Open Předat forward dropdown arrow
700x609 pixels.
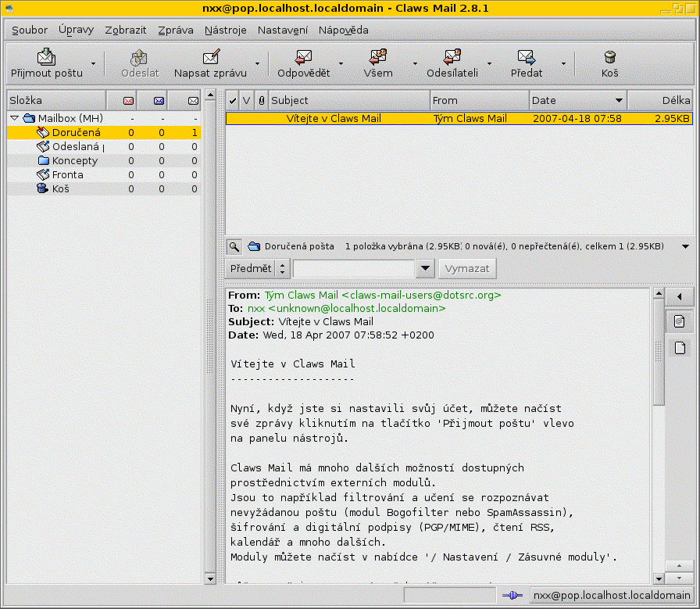click(x=563, y=64)
